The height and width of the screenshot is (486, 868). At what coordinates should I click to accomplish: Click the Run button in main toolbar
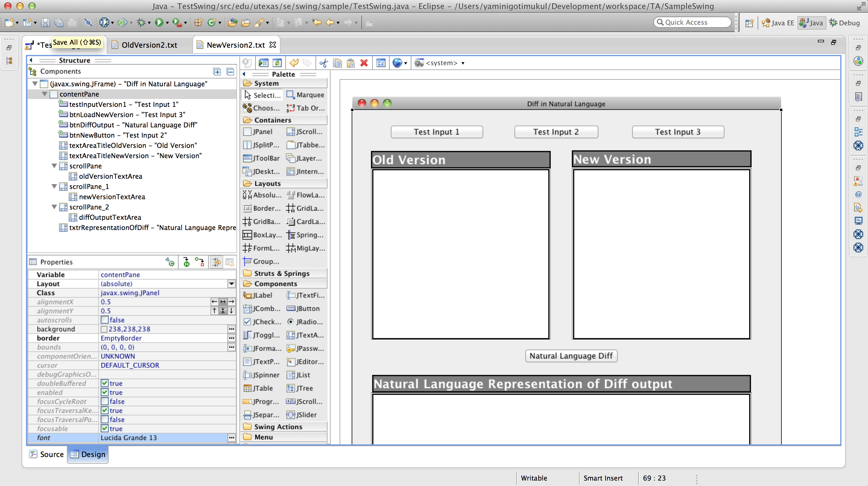tap(158, 23)
